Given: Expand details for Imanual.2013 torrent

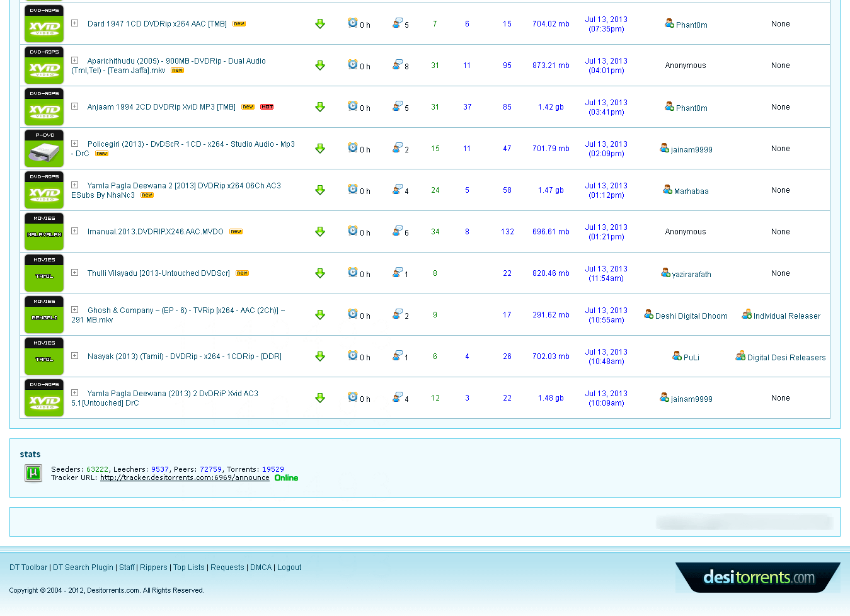Looking at the screenshot, I should click(x=74, y=231).
